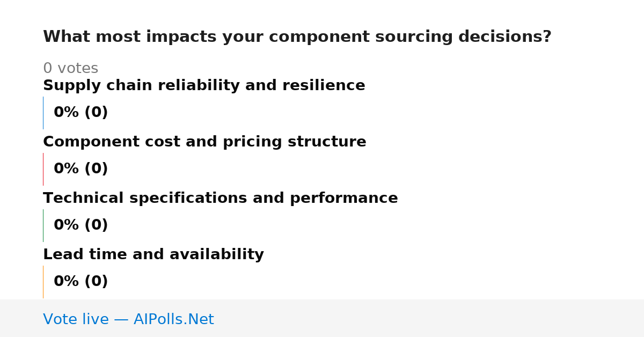The height and width of the screenshot is (337, 644).
Task: Click the 0% (0) result under Supply chain
Action: [80, 113]
